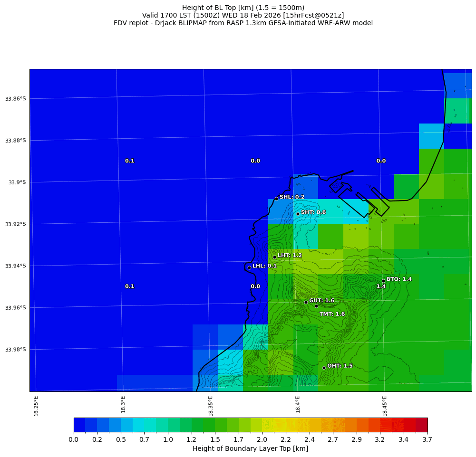This screenshot has height=457, width=476.
Task: Select the LHT station marker dot
Action: click(x=274, y=257)
